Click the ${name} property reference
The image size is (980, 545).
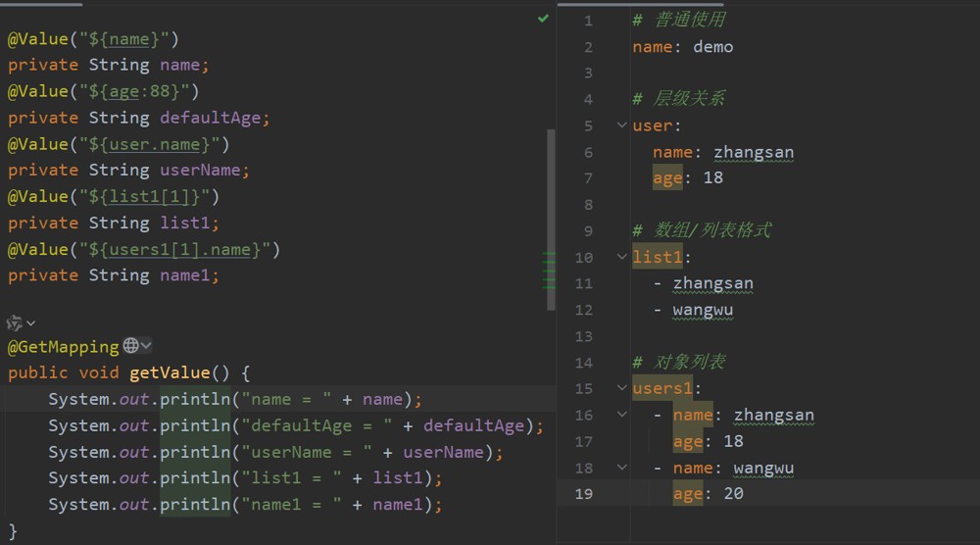pyautogui.click(x=129, y=39)
